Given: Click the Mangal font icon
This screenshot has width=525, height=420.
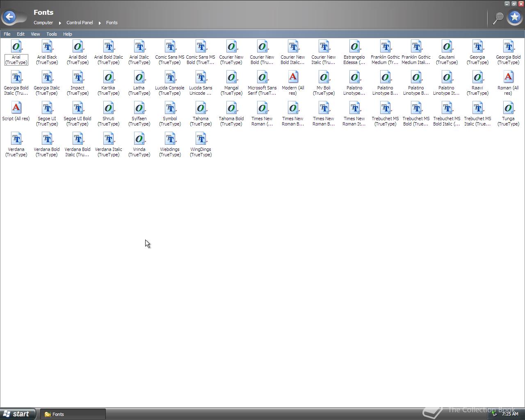Looking at the screenshot, I should (x=232, y=77).
